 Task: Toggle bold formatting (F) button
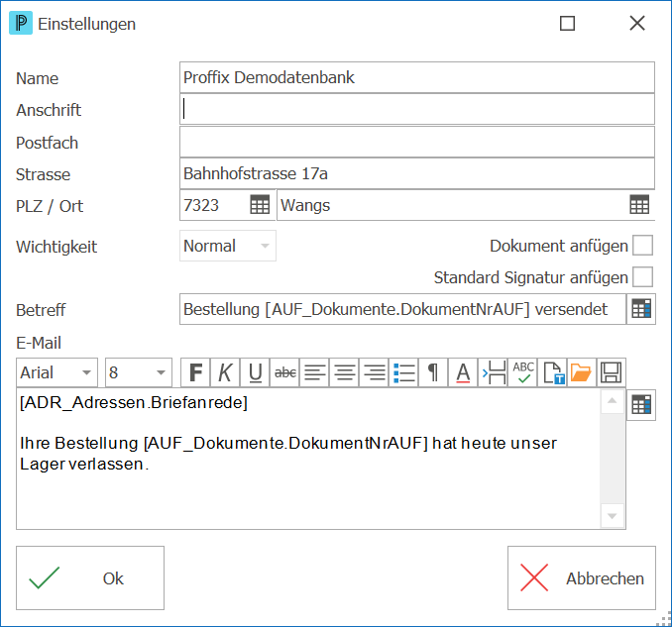tap(196, 372)
